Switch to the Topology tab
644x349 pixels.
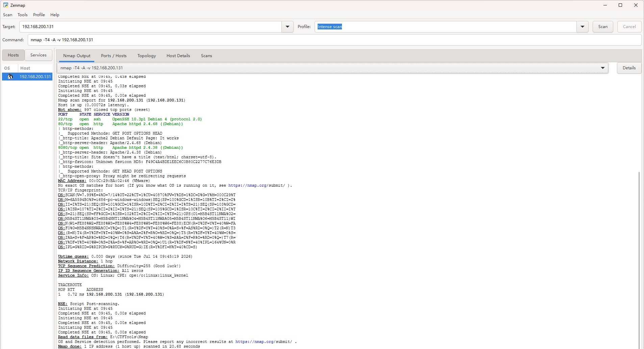tap(147, 56)
